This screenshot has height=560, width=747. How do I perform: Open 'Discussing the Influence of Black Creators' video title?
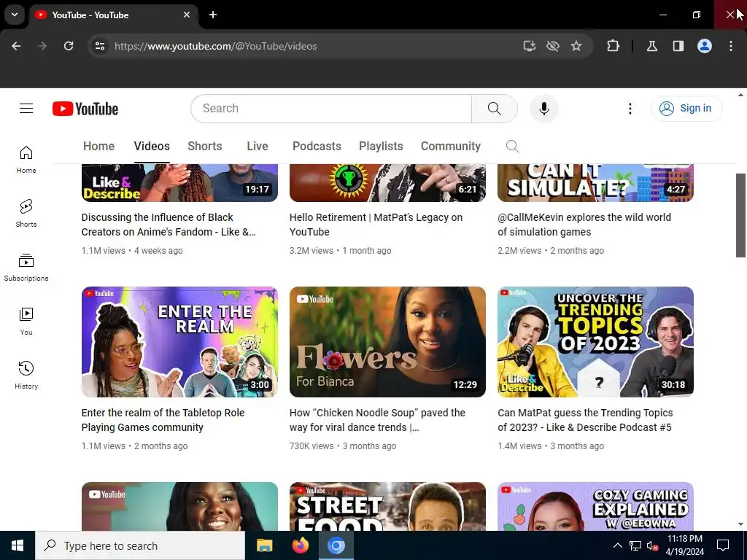pos(169,225)
